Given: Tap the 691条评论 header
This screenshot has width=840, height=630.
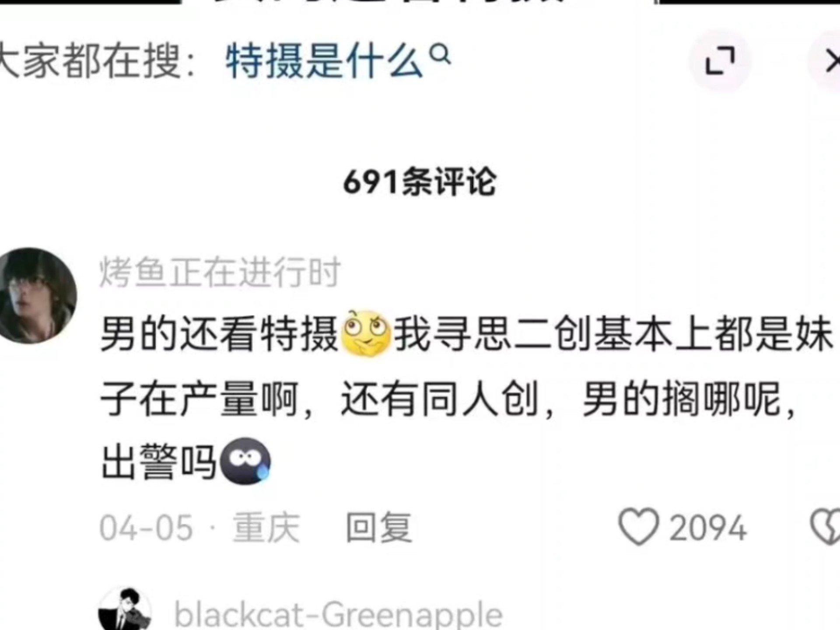Looking at the screenshot, I should coord(420,182).
